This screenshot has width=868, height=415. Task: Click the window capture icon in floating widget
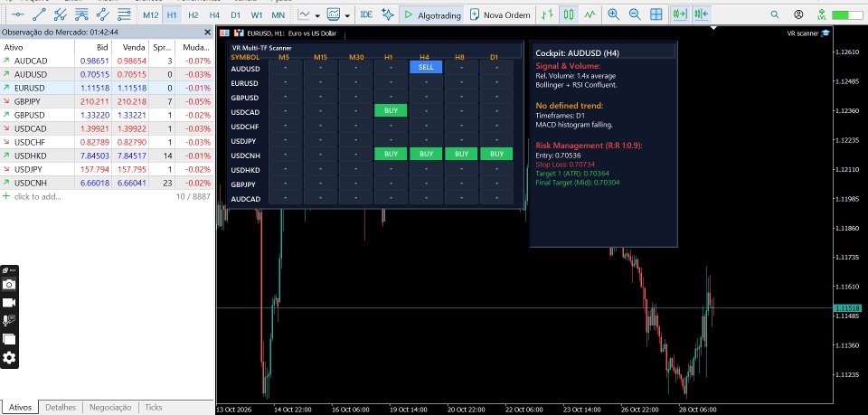9,339
